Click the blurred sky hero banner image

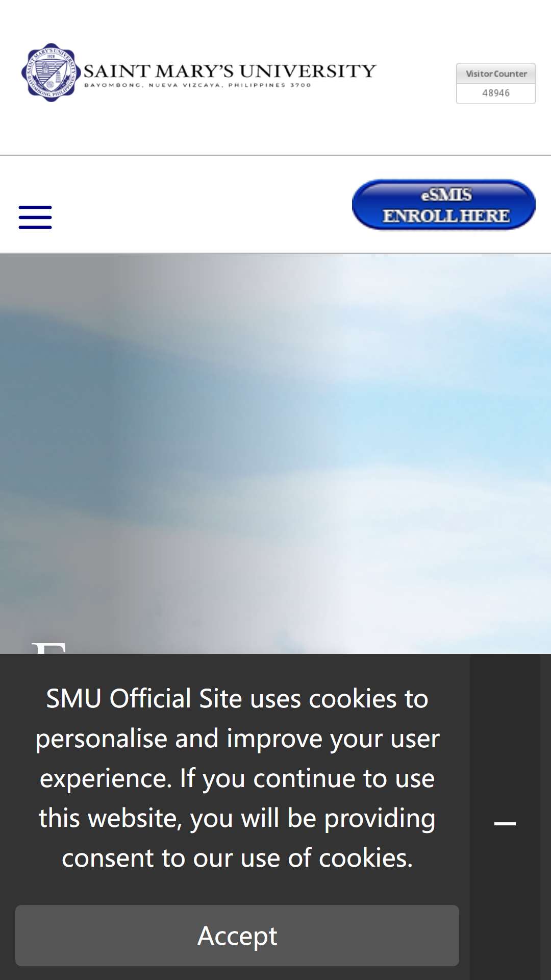tap(275, 453)
